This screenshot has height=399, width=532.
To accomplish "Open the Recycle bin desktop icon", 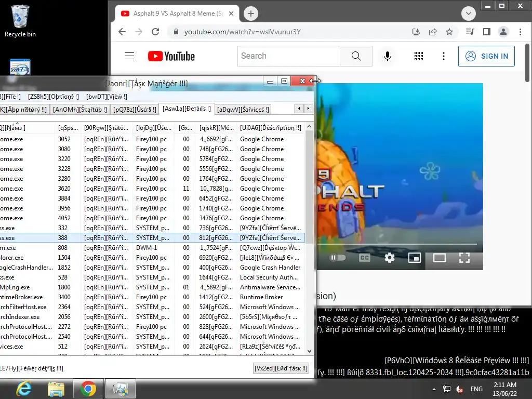I will click(x=20, y=21).
